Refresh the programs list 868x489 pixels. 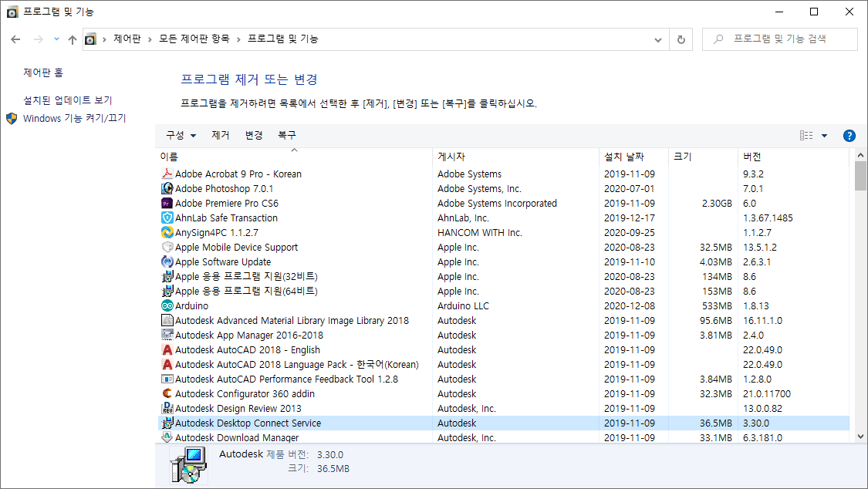pyautogui.click(x=681, y=39)
